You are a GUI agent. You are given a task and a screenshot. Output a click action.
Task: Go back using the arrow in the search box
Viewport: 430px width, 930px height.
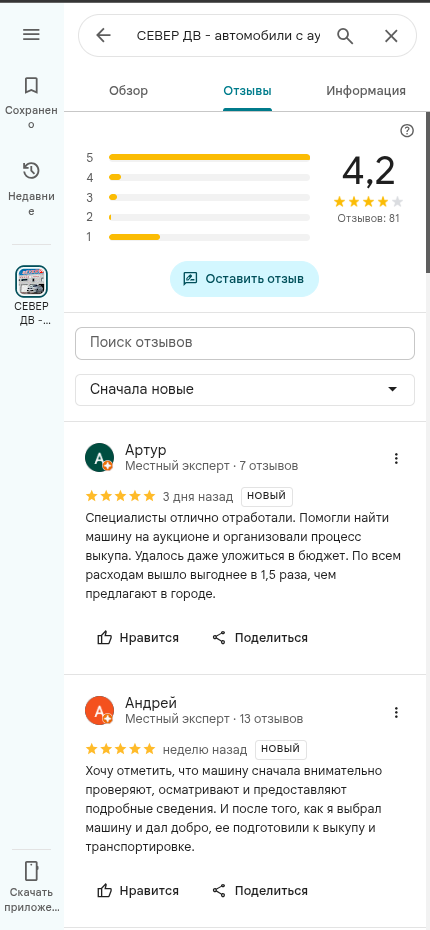coord(103,36)
